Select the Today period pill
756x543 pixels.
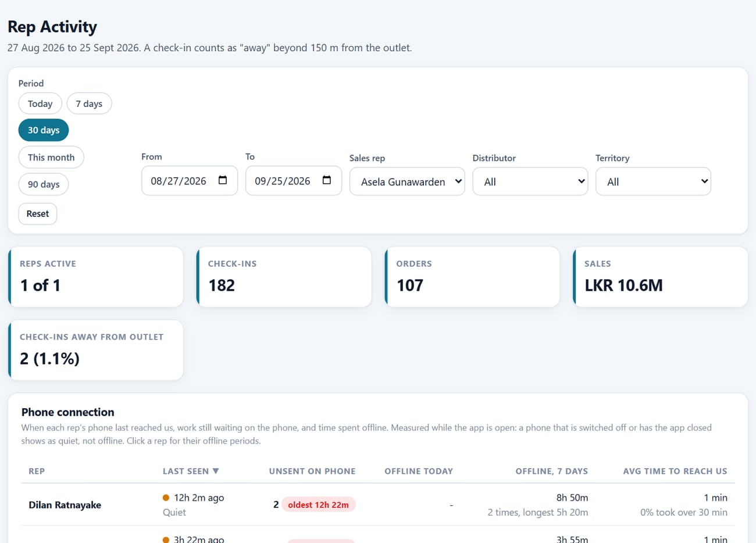pos(40,103)
